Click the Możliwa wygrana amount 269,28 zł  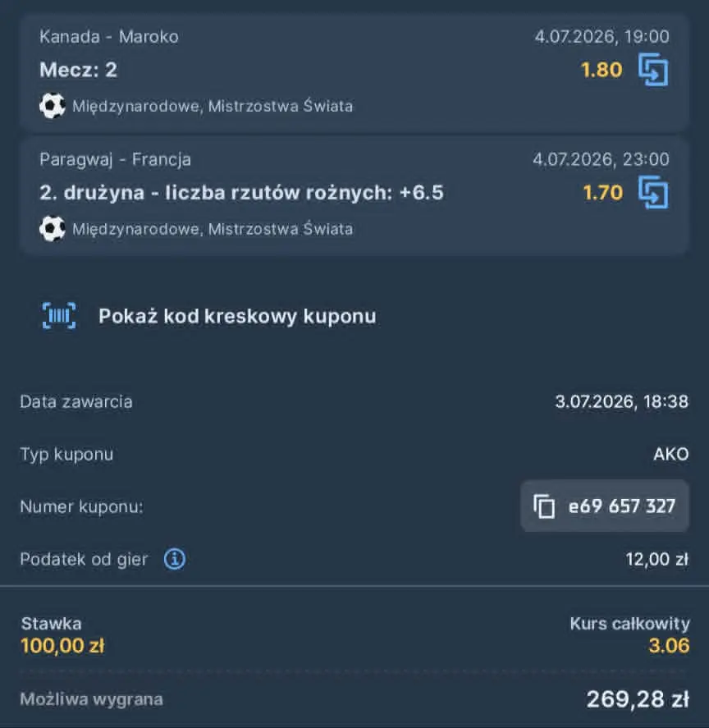point(638,699)
